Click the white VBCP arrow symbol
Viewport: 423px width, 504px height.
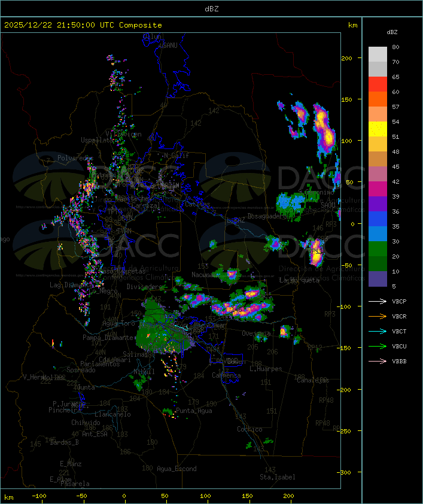[x=378, y=301]
